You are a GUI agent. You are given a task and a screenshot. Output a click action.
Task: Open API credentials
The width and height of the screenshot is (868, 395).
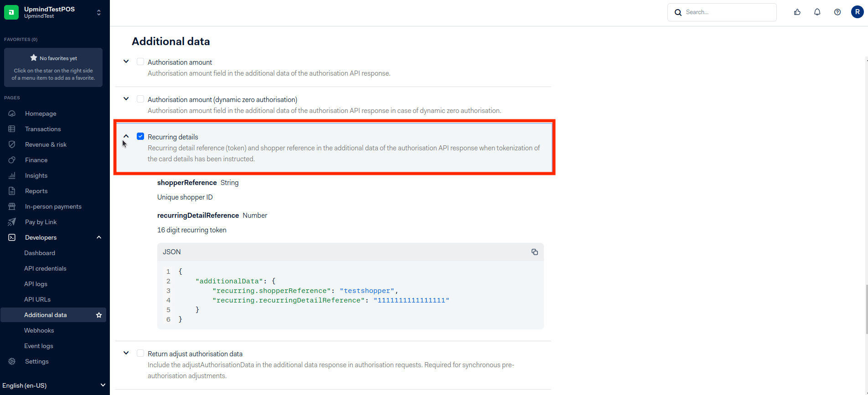[45, 268]
